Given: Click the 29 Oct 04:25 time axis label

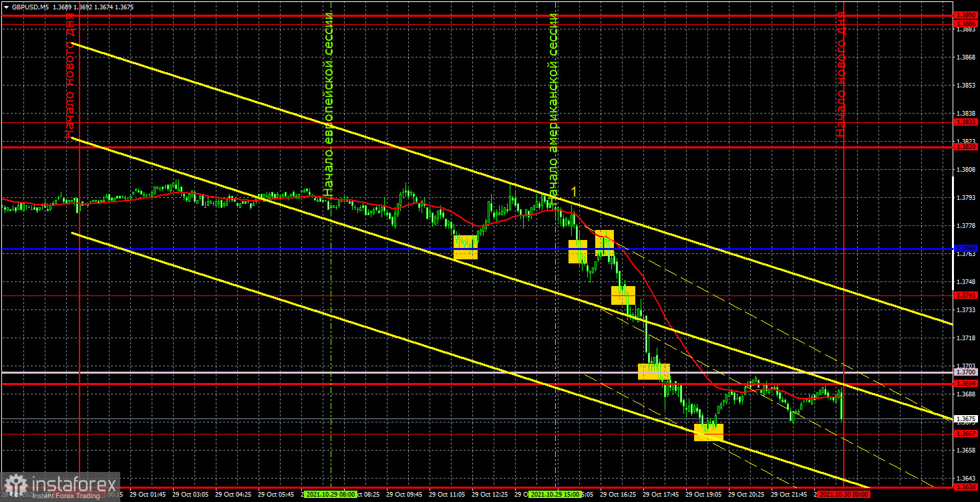Looking at the screenshot, I should click(234, 495).
